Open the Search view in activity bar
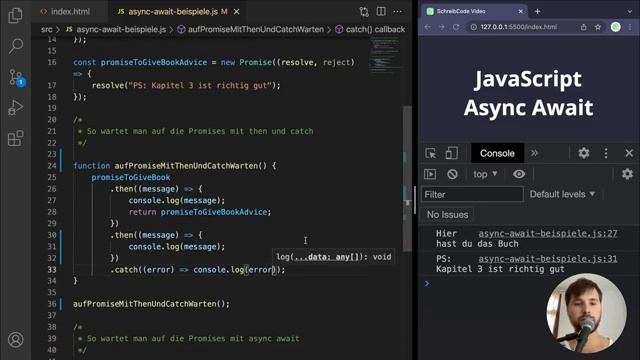Viewport: 640px width, 360px height. 16,46
